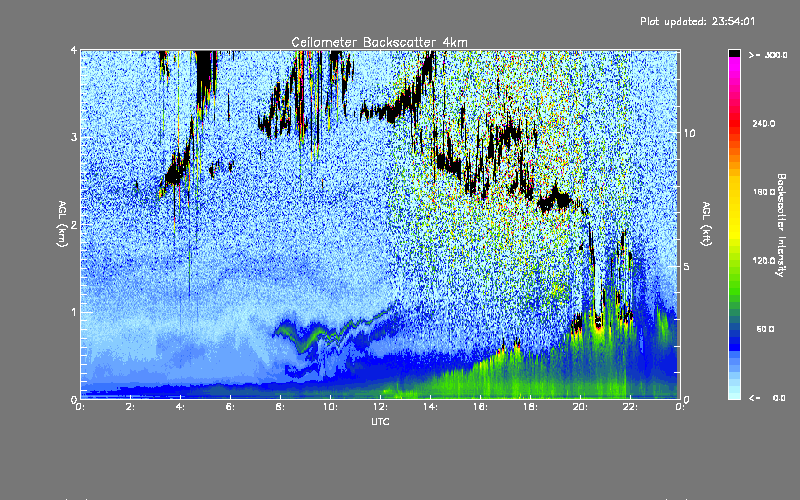Click the 'Ceilometer Backscatter 4km' plot title
Screen dimensions: 800x500
tap(379, 42)
